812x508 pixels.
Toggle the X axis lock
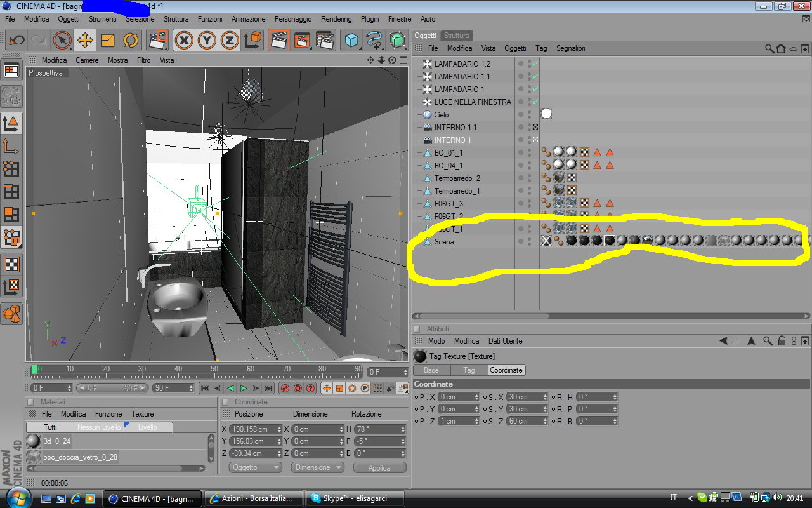pyautogui.click(x=185, y=41)
